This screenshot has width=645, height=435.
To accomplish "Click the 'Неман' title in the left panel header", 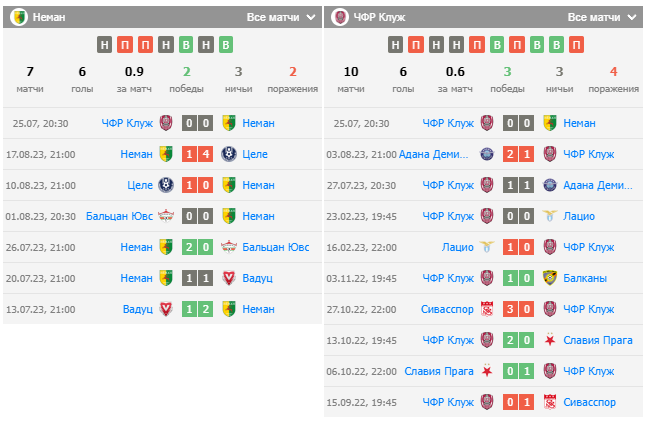I will pos(49,17).
